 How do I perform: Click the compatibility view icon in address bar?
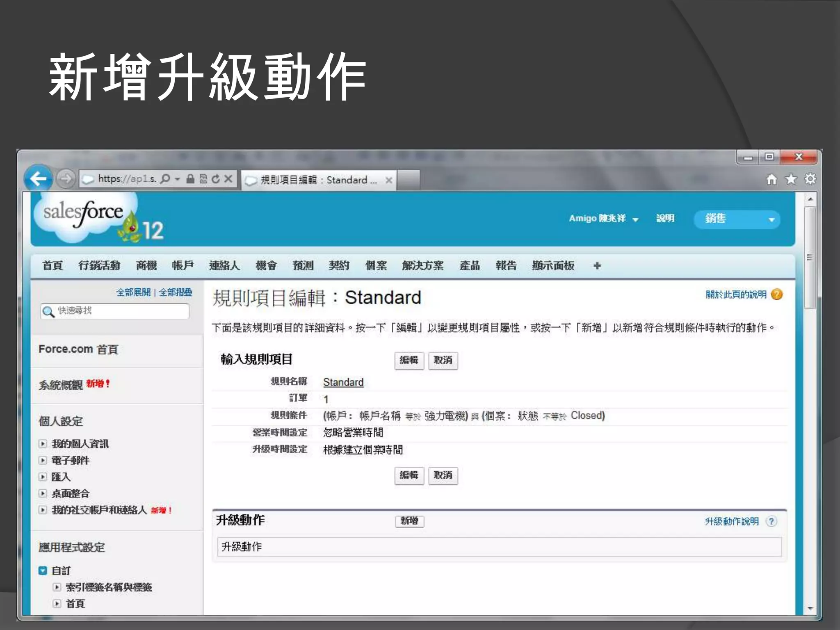tap(203, 179)
